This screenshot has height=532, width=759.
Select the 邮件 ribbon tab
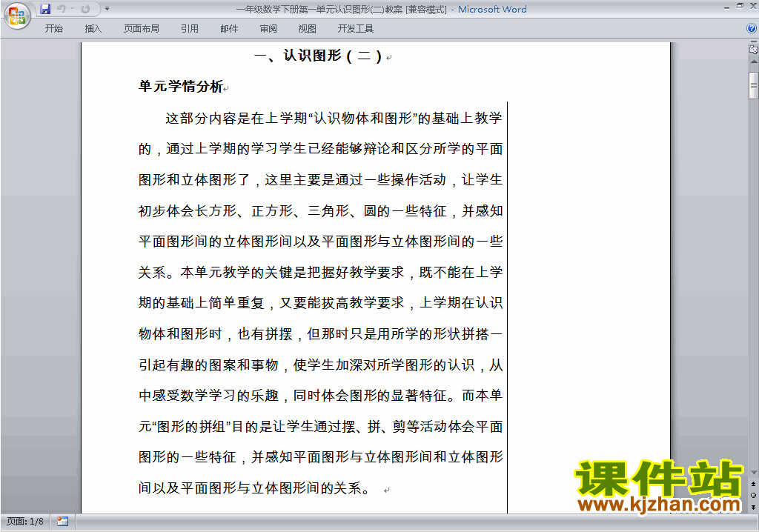tap(229, 29)
